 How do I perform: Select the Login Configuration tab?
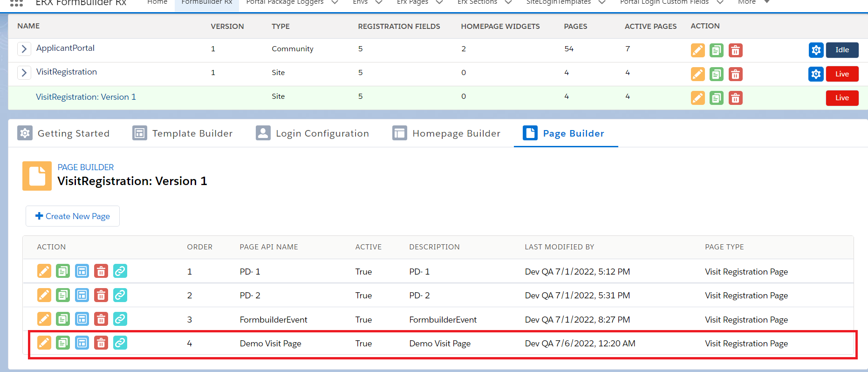tap(312, 133)
